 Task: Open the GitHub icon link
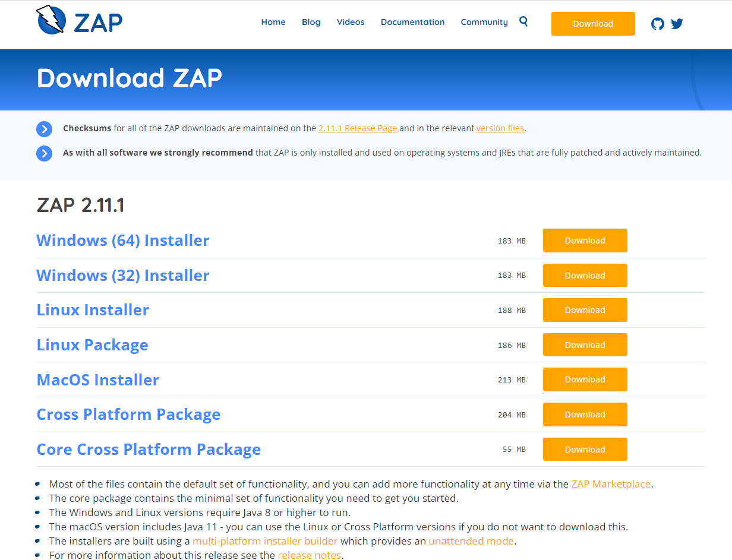(x=658, y=24)
